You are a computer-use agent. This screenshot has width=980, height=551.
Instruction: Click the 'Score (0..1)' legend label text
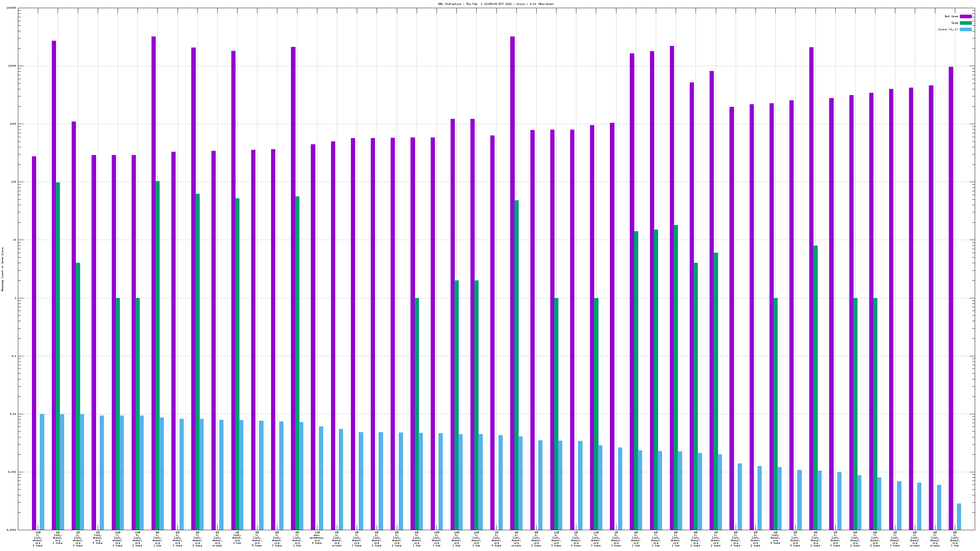[x=948, y=29]
